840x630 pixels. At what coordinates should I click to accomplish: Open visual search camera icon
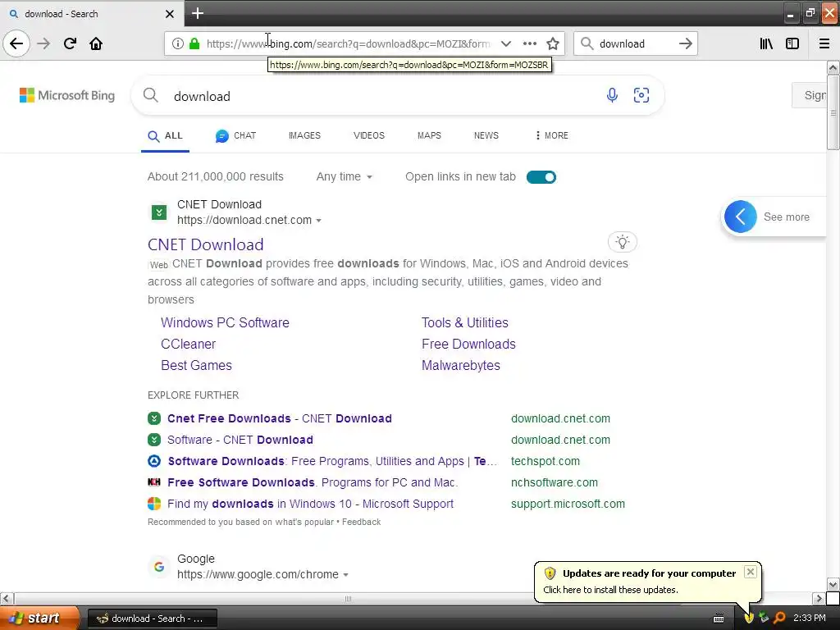tap(641, 95)
